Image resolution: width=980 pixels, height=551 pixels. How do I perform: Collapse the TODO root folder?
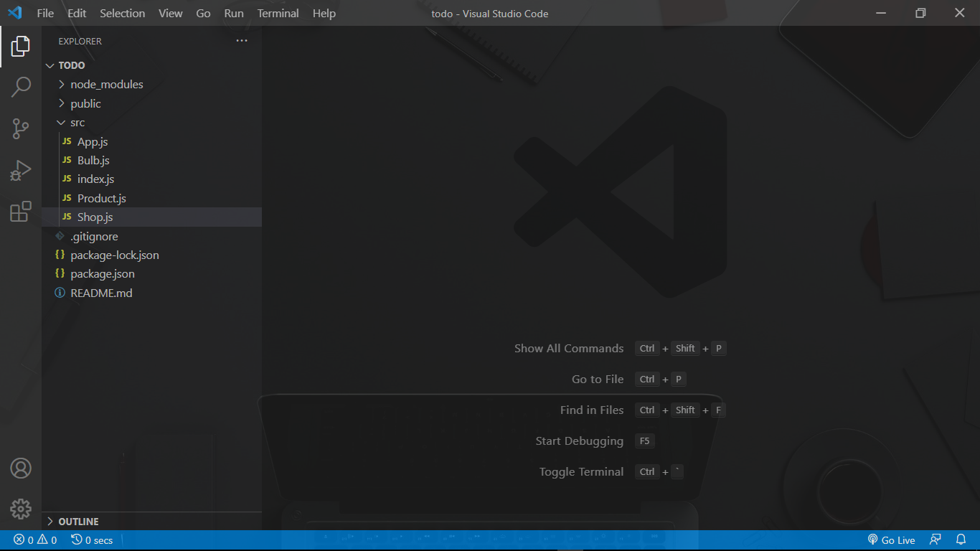[x=50, y=65]
